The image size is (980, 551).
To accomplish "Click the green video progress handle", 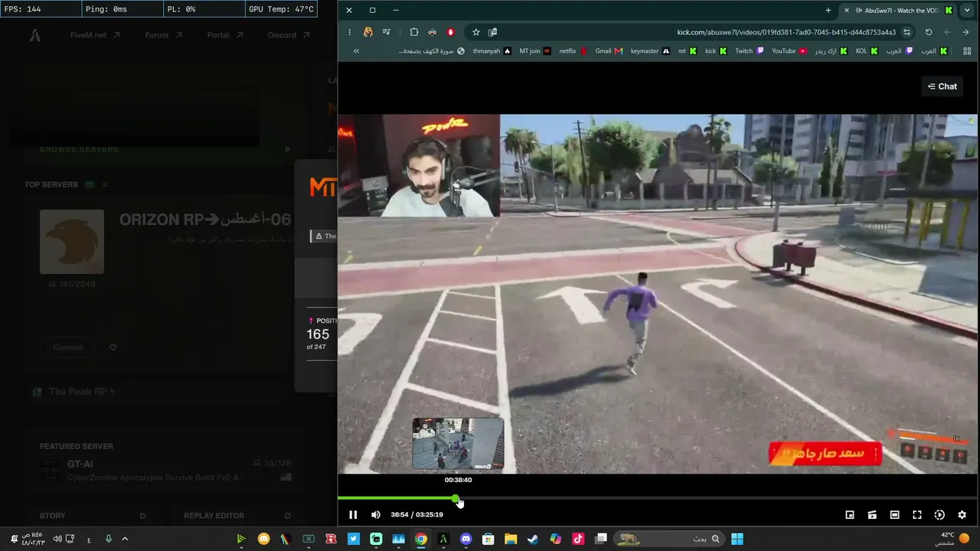I will coord(456,499).
